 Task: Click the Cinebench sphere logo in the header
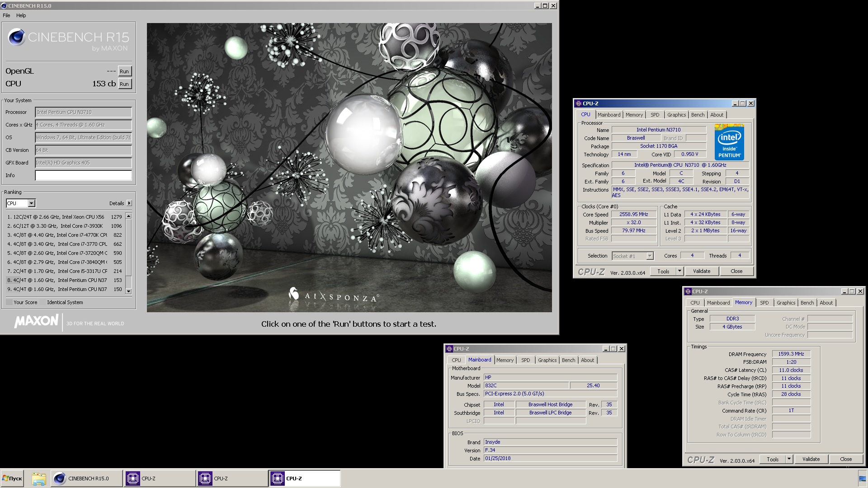(16, 37)
